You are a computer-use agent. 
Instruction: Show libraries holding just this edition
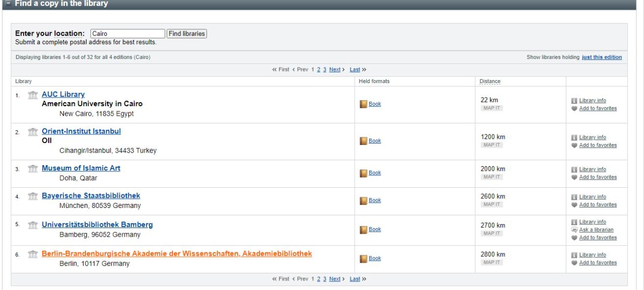tap(602, 57)
